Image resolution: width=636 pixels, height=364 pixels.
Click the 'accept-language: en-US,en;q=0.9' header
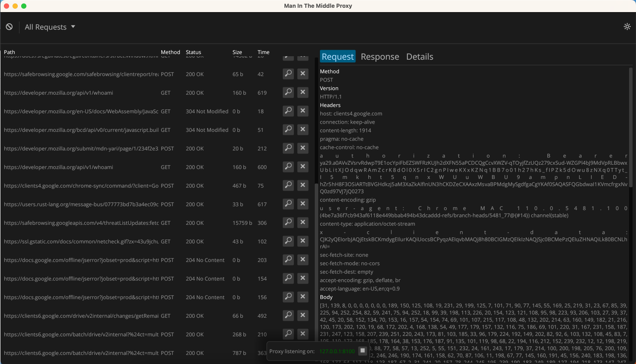pyautogui.click(x=360, y=289)
